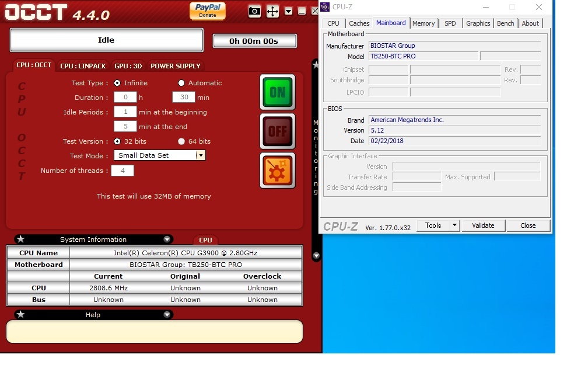Minimize the CPU-Z window

pos(485,7)
